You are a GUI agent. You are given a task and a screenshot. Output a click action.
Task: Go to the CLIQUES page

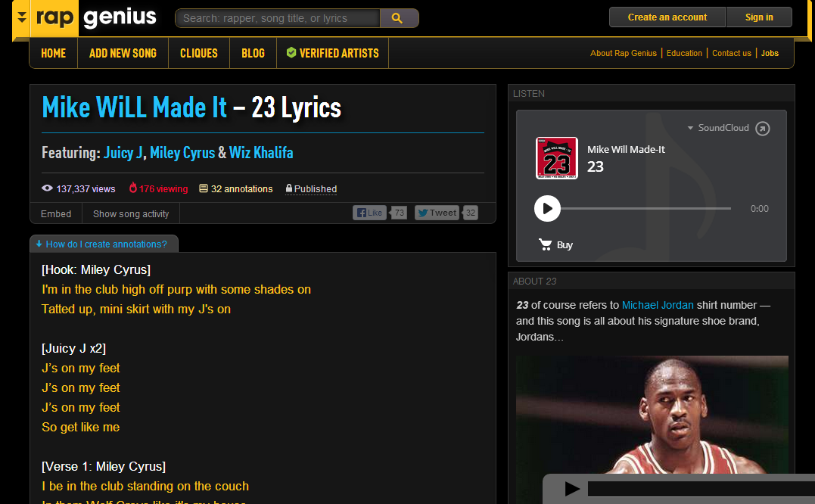point(198,53)
